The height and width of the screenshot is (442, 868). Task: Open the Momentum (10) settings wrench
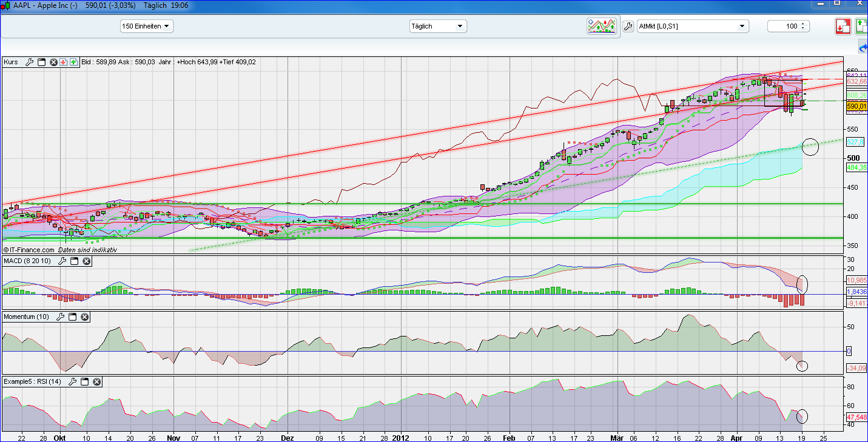[60, 316]
